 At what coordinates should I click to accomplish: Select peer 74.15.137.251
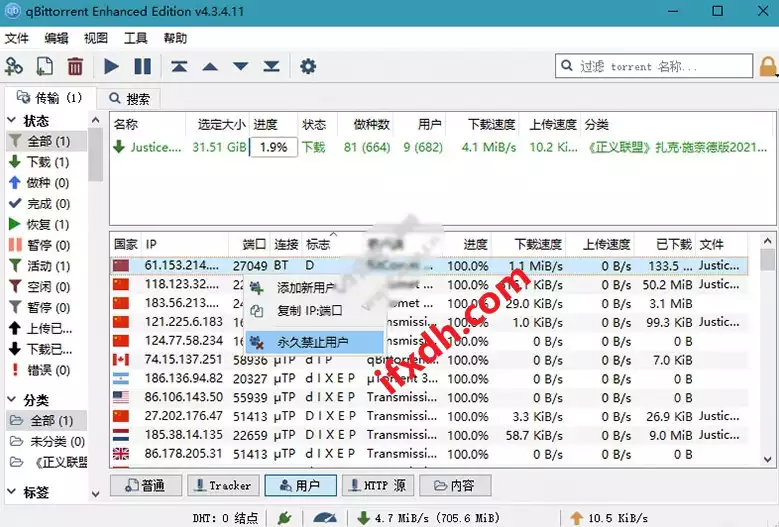429,360
